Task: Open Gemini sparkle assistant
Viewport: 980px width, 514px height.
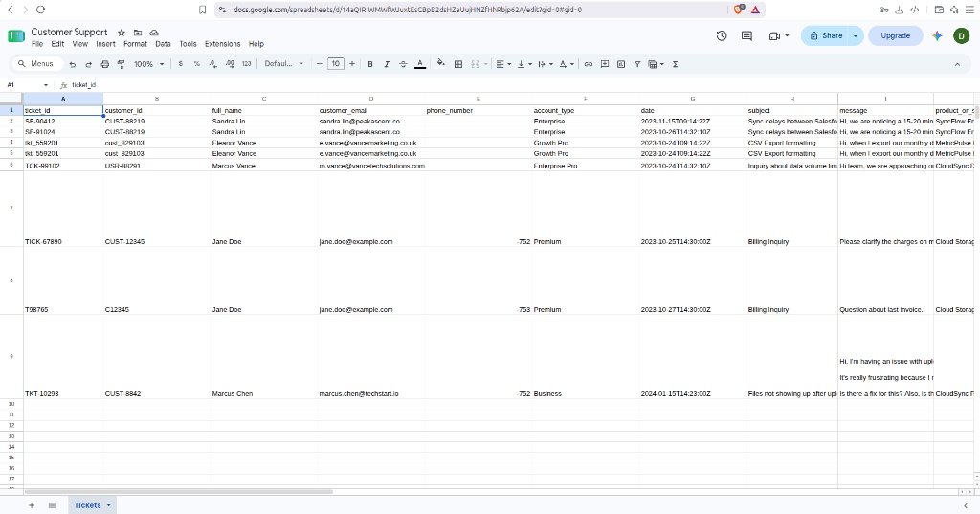Action: pos(937,36)
